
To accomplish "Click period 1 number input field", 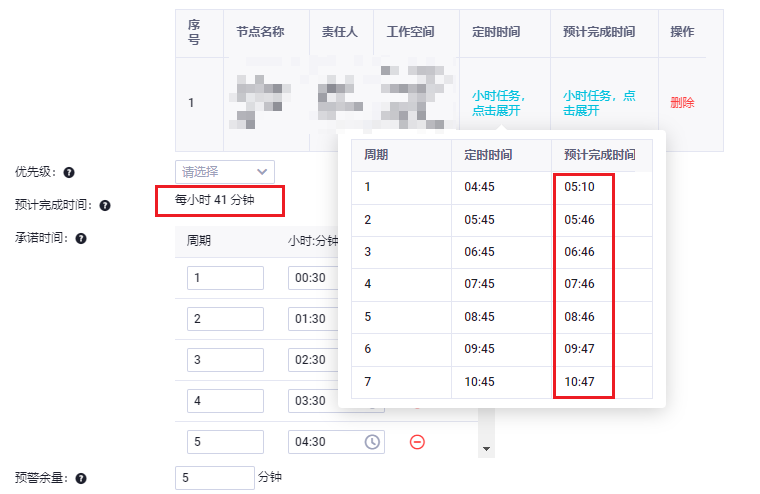I will [225, 278].
